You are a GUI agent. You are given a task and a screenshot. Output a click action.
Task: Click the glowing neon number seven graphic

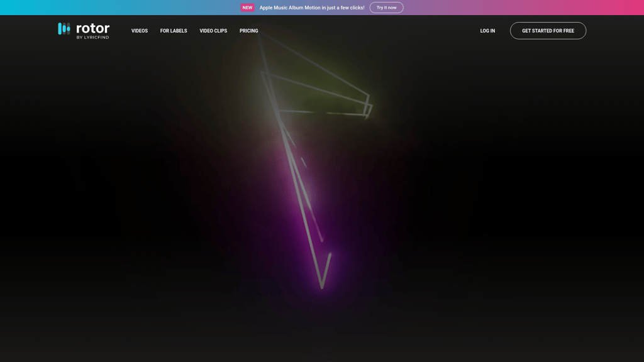coord(316,160)
